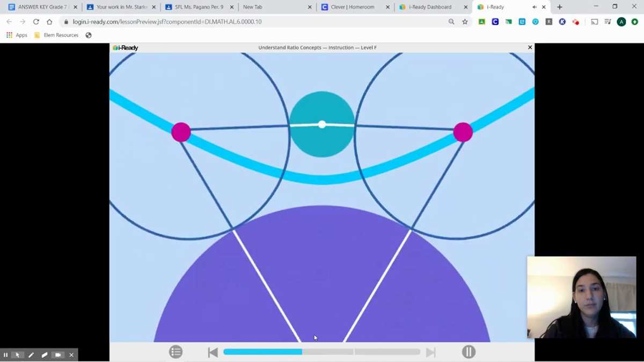
Task: Open the media control playlist icon
Action: 608,21
